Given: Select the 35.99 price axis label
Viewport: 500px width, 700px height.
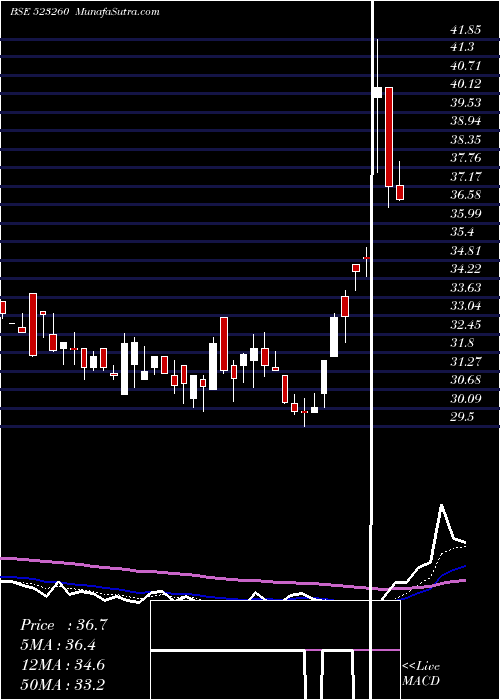Looking at the screenshot, I should [x=466, y=214].
